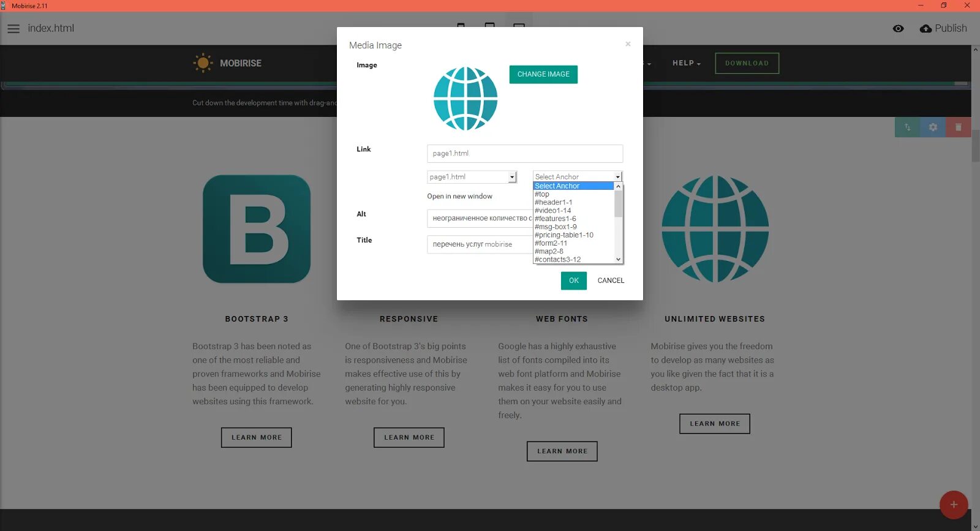Click the page scrollbar up arrow
Viewport: 980px width, 531px height.
coord(975,50)
